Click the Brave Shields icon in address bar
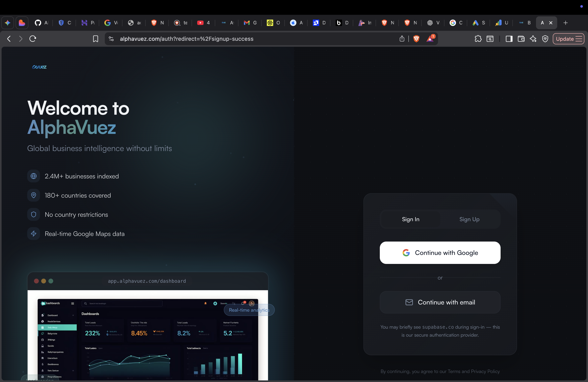 coord(416,39)
